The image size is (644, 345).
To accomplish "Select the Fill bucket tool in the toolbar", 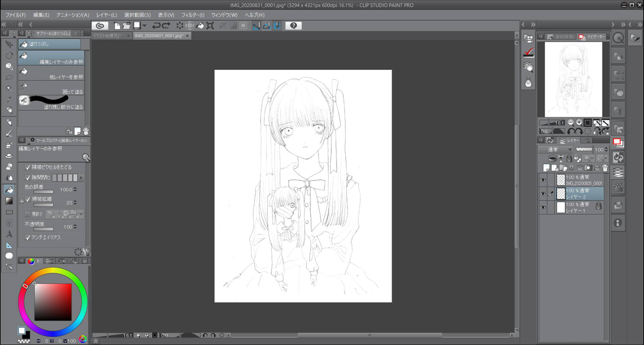I will [9, 189].
